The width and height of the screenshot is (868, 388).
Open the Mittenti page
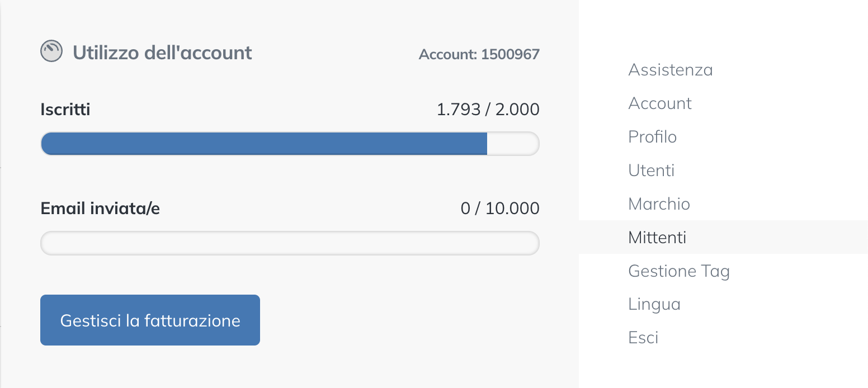point(657,237)
